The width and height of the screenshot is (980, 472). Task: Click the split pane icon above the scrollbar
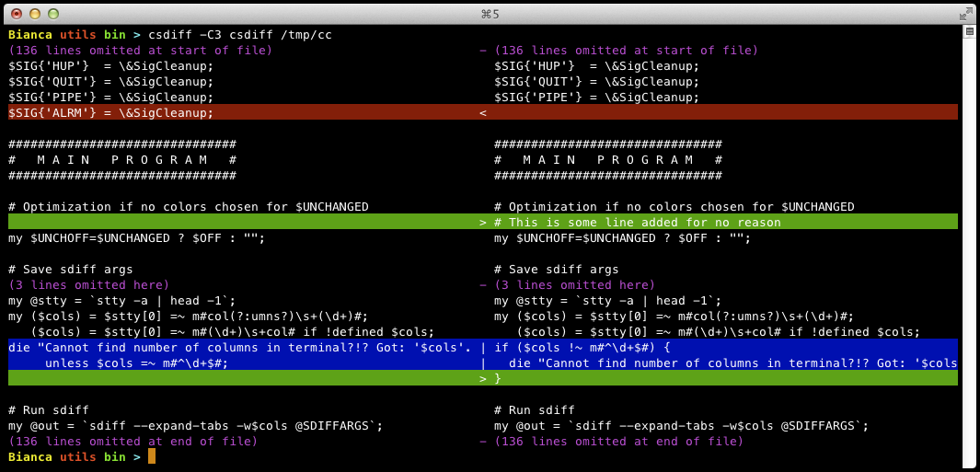coord(969,32)
